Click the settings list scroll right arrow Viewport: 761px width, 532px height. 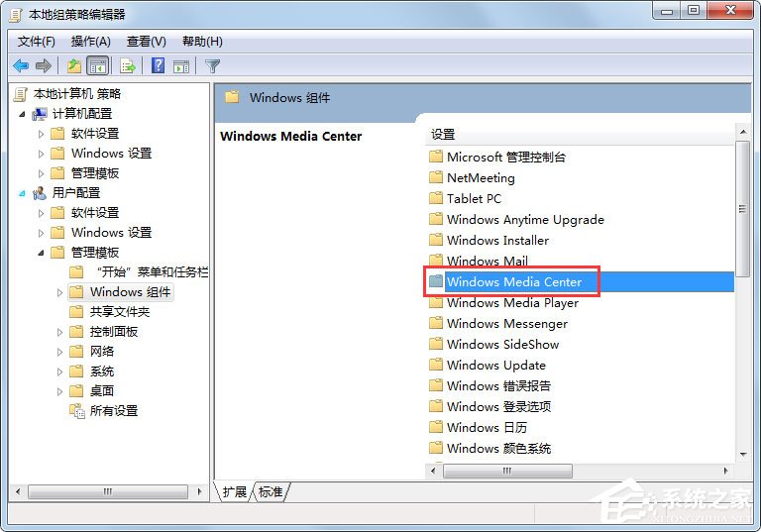tap(726, 471)
